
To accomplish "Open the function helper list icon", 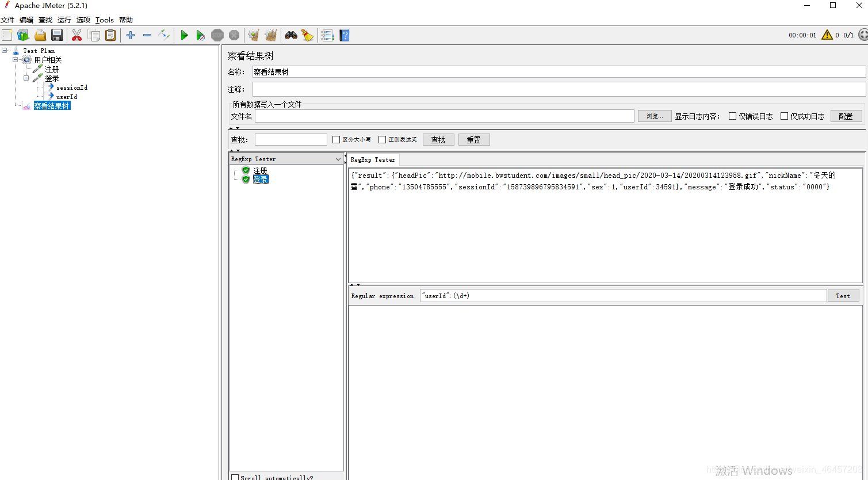I will [327, 36].
